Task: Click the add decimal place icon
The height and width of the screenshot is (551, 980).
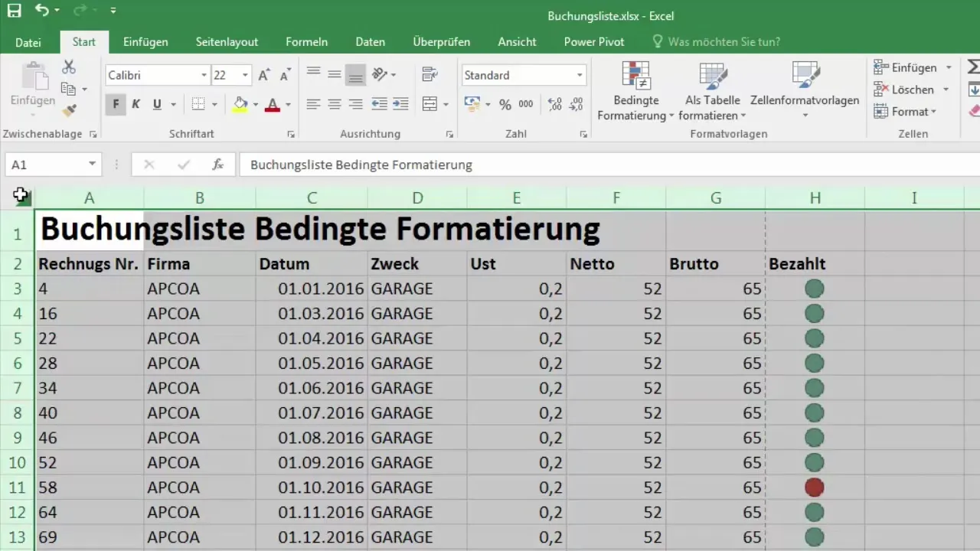Action: click(x=556, y=105)
